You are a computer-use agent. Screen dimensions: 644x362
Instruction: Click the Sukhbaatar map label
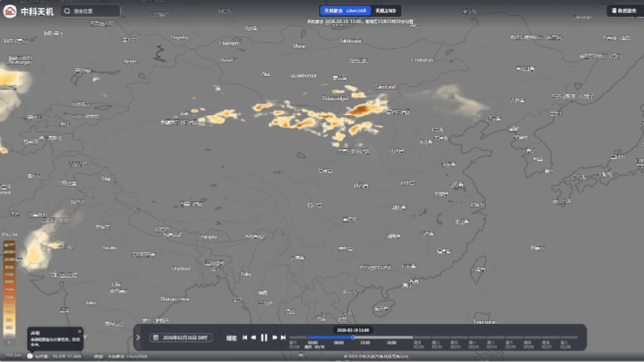pos(350,41)
